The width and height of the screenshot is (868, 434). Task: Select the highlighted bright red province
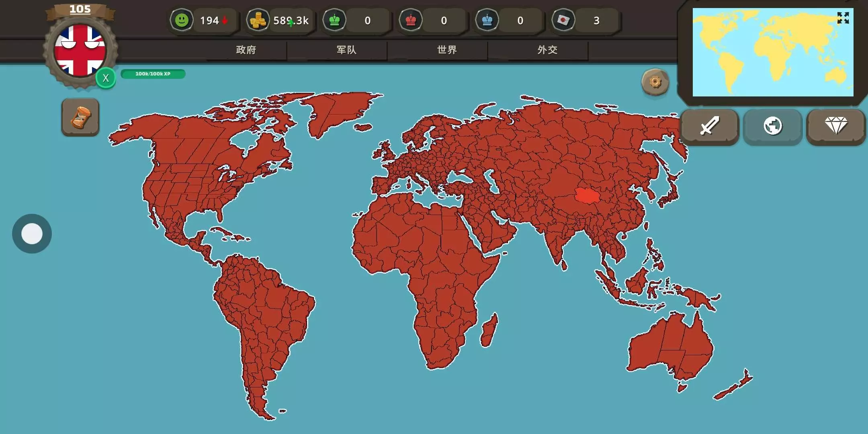coord(587,196)
